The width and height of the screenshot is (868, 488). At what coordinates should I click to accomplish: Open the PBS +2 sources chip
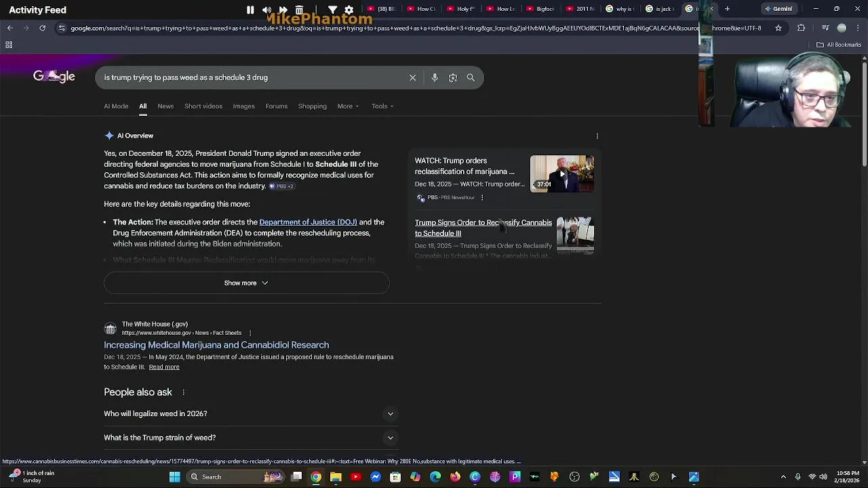[281, 186]
